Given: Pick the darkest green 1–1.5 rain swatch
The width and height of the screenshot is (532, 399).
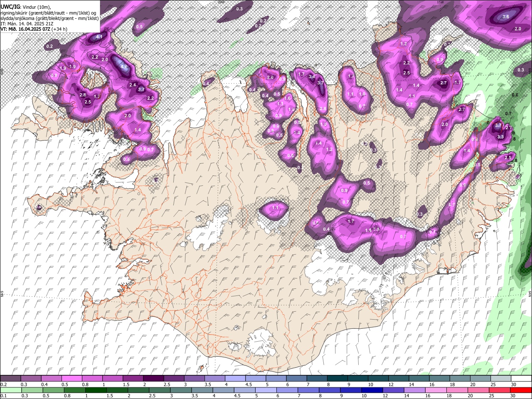Looking at the screenshot, I should pos(96,390).
